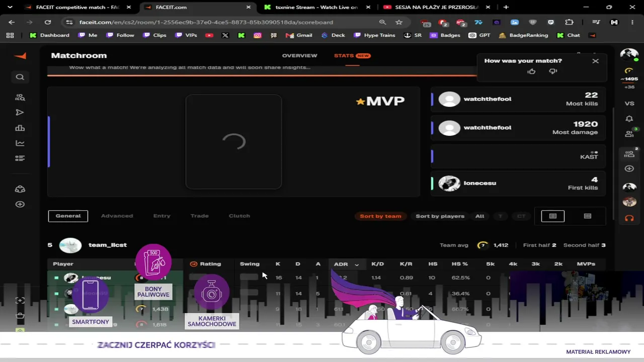Open the list feed icon in the sidebar
644x362 pixels.
pyautogui.click(x=20, y=158)
